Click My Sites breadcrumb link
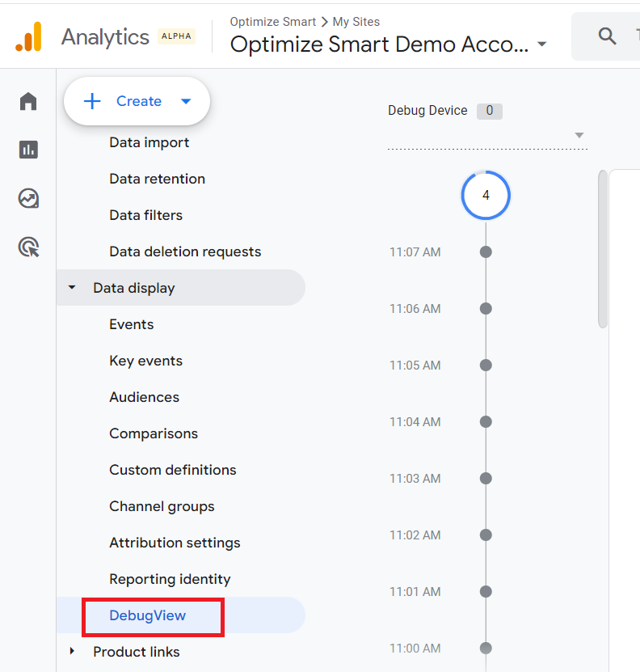 (x=356, y=22)
